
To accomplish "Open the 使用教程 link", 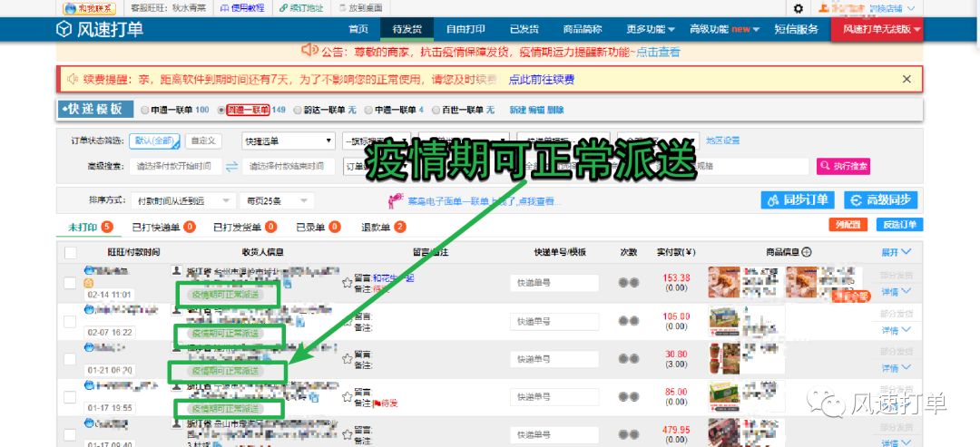I will click(243, 9).
